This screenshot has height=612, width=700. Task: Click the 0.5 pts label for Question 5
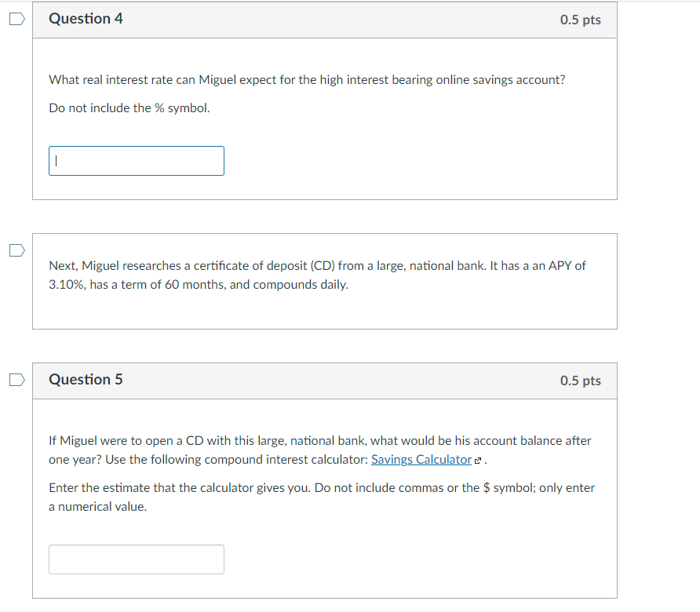[580, 381]
